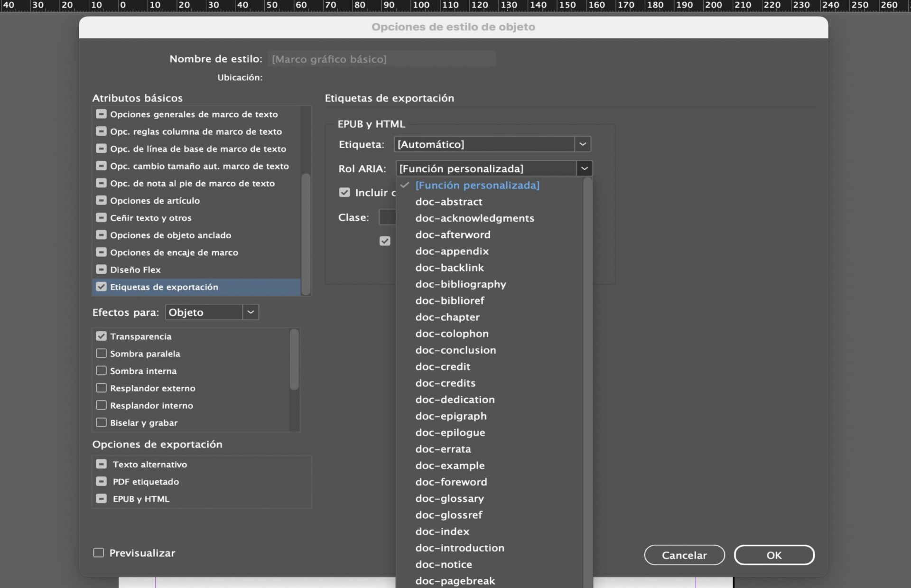Toggle EPUB y HTML export option box
This screenshot has height=588, width=911.
(x=101, y=499)
